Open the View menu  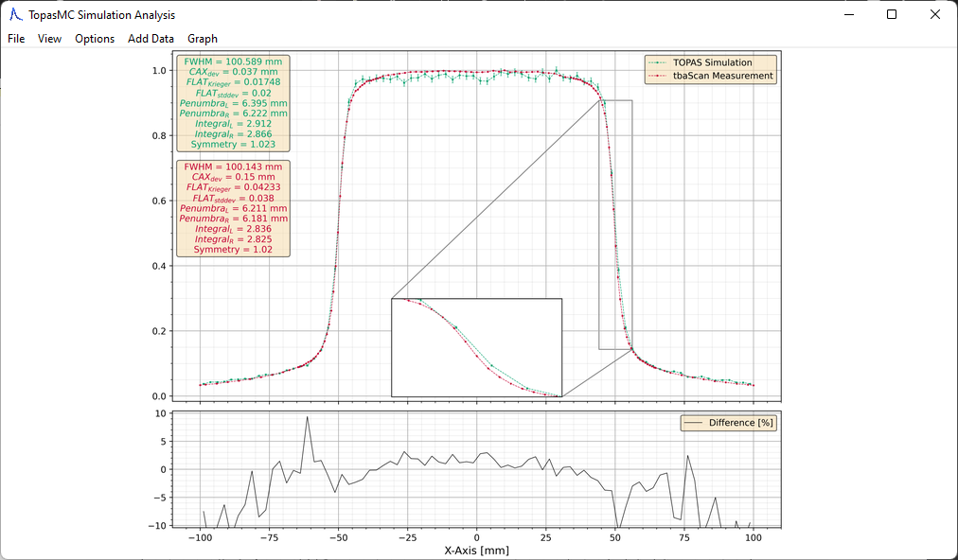coord(49,39)
